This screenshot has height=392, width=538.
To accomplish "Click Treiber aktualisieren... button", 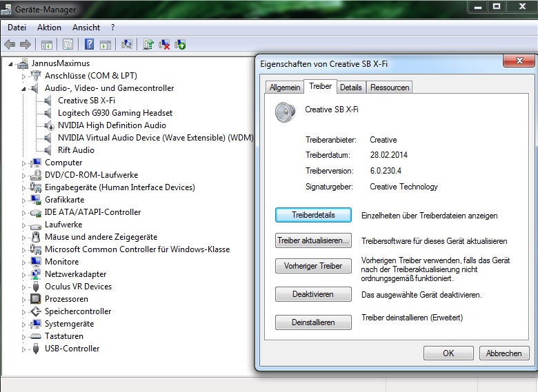I will 313,240.
